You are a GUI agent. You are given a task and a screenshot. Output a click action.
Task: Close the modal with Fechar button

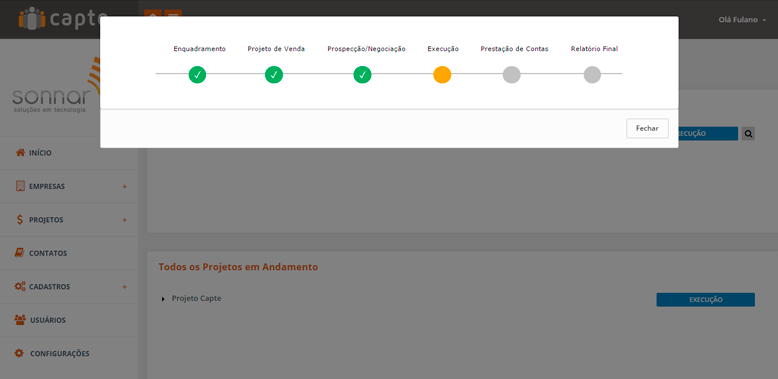[647, 128]
